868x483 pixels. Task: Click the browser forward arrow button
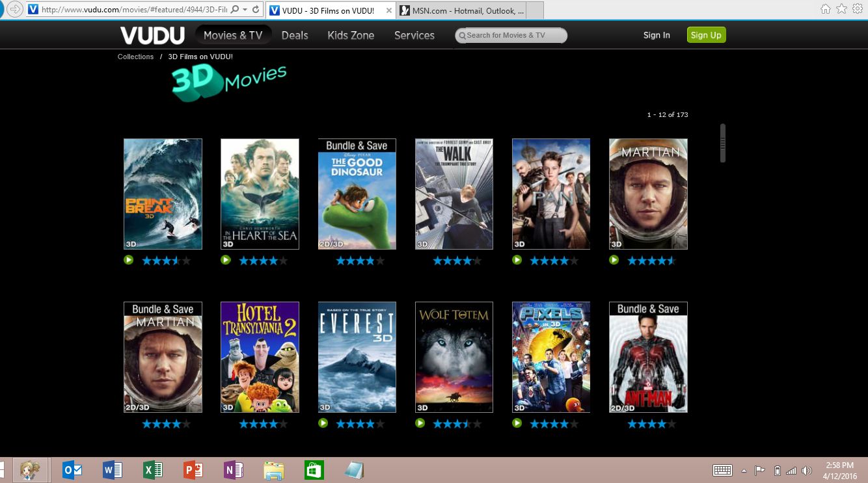click(x=15, y=9)
